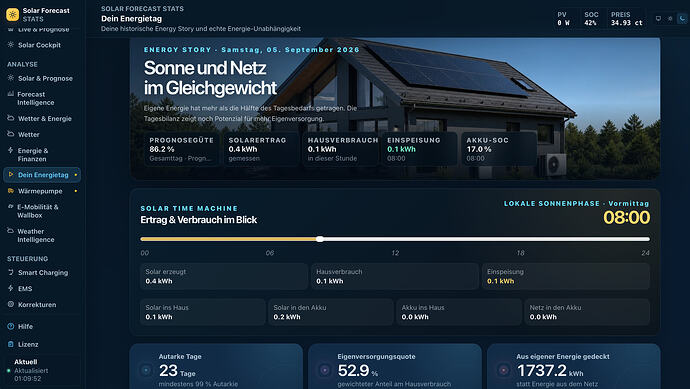
Task: Go to Weather Intelligence
Action: click(x=42, y=235)
